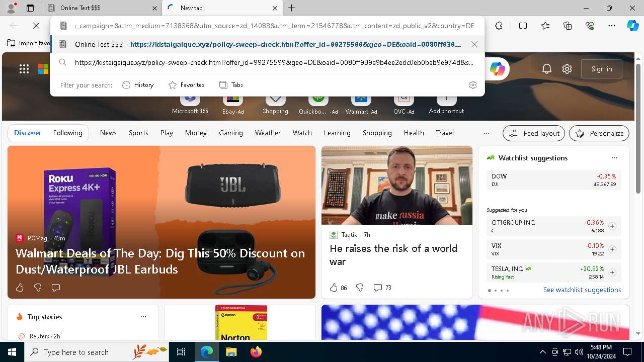Screen dimensions: 644x362
Task: Open the Sports category
Action: [x=138, y=133]
